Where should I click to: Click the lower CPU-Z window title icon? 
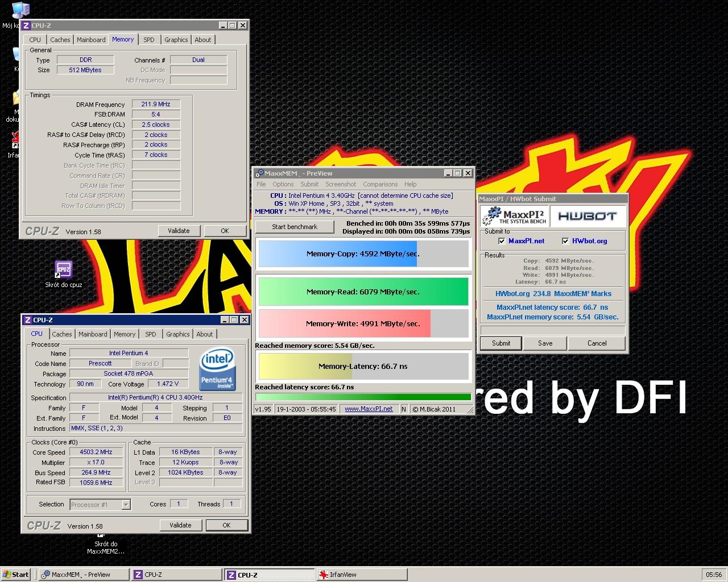pyautogui.click(x=27, y=320)
